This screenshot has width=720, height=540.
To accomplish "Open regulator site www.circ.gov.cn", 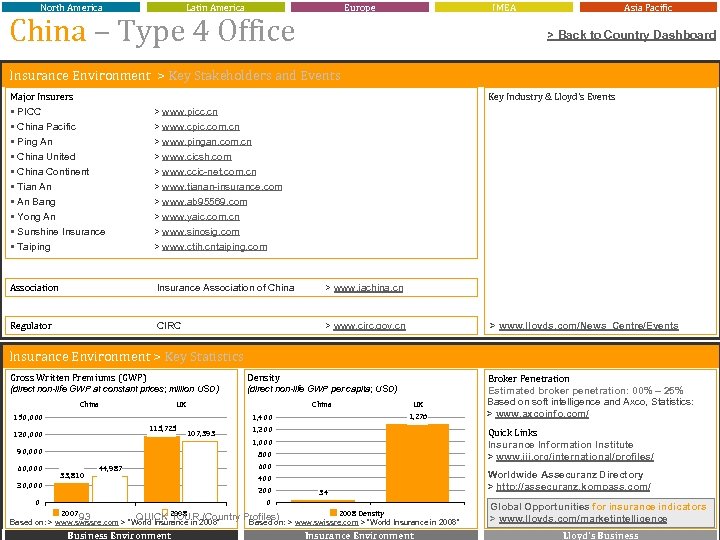I will (369, 326).
